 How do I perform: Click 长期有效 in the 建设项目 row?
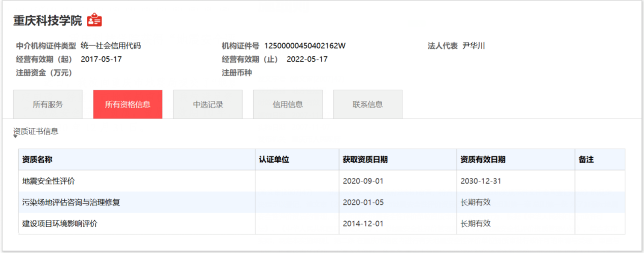(476, 224)
